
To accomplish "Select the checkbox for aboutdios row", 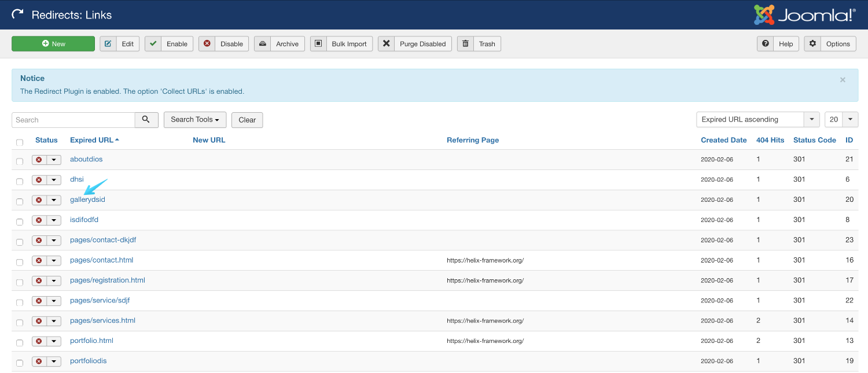I will click(x=20, y=161).
